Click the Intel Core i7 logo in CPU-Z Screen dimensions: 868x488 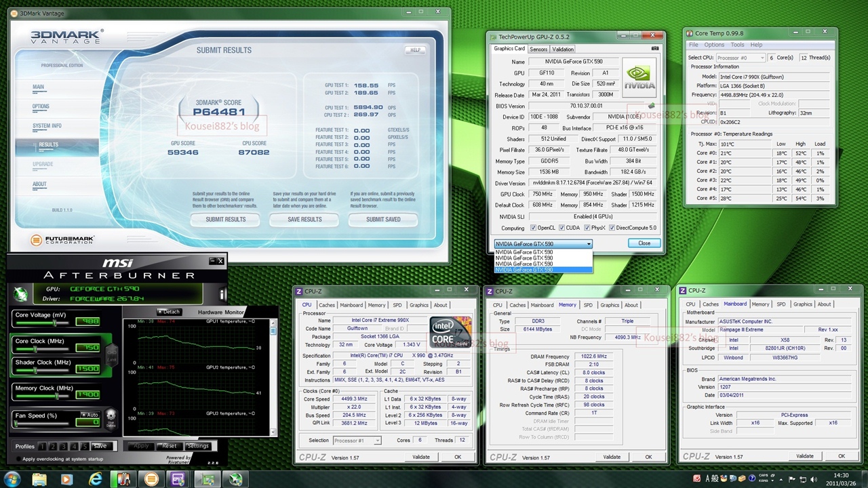click(451, 333)
